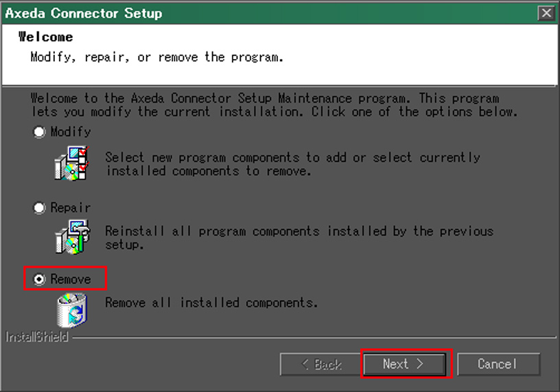Click the 'Modify' option label text
This screenshot has height=392, width=560.
71,132
